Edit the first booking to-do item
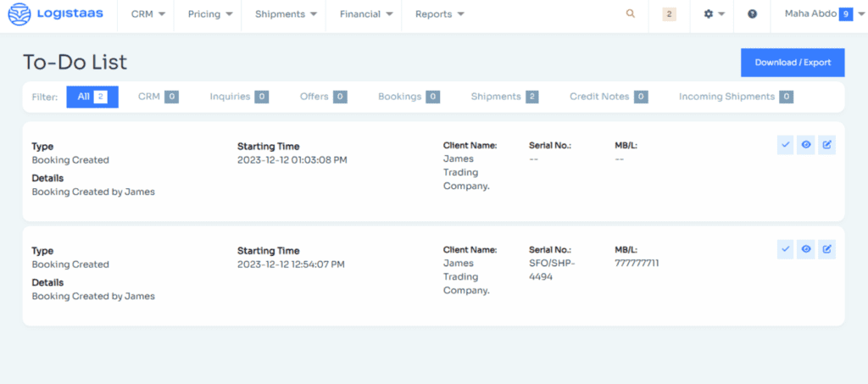868x384 pixels. point(827,145)
